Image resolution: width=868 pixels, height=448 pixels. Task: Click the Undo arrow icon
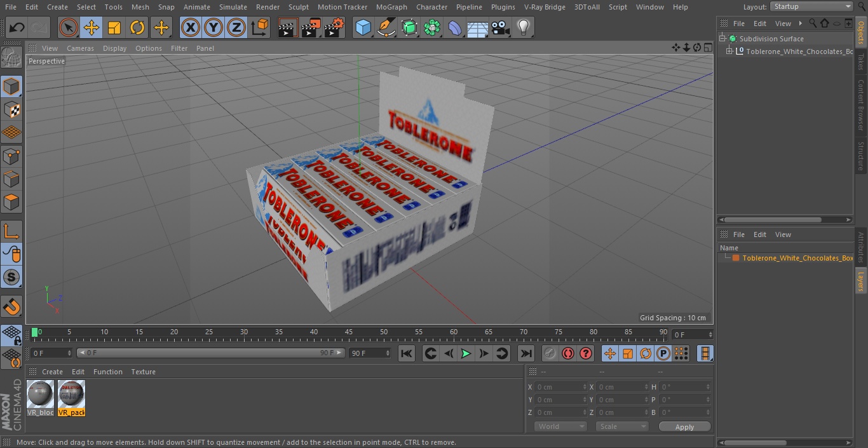(x=17, y=27)
